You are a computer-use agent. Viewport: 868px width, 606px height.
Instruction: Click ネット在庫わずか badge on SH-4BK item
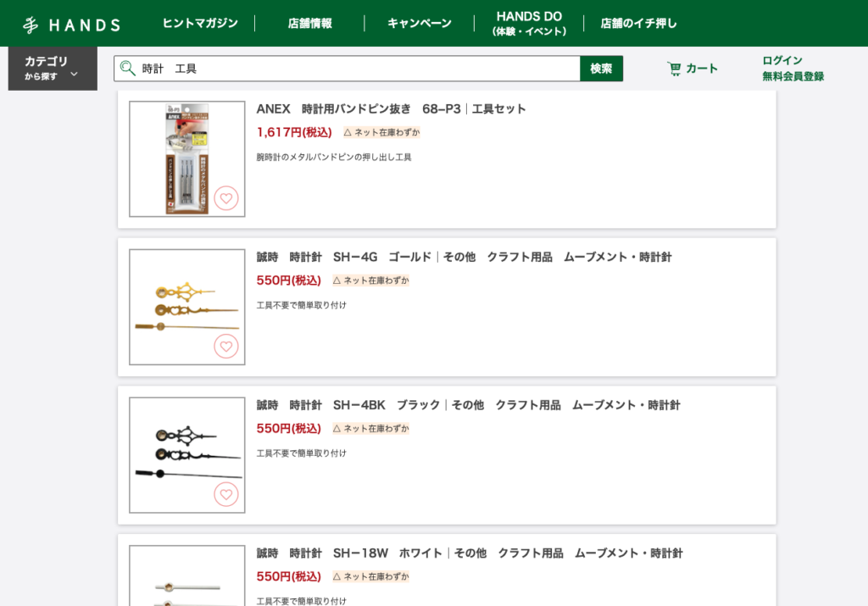pyautogui.click(x=370, y=428)
